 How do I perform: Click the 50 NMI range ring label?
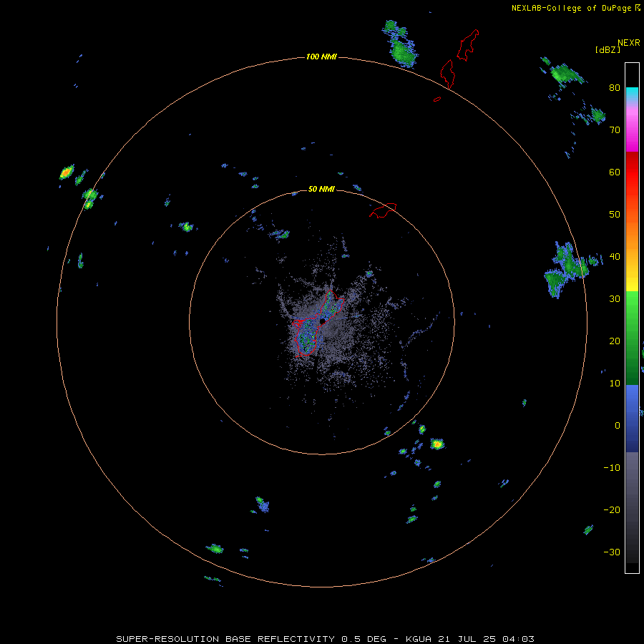[x=321, y=190]
